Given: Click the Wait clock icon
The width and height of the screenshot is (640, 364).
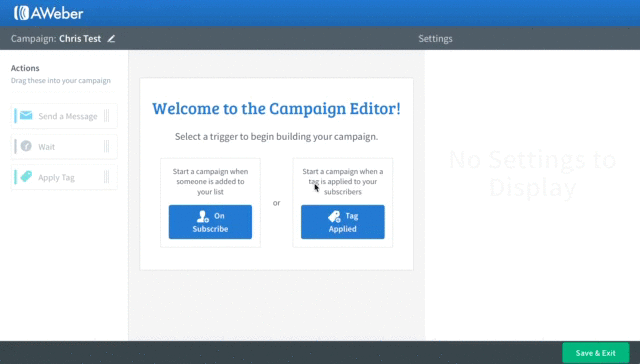Looking at the screenshot, I should coord(26,146).
